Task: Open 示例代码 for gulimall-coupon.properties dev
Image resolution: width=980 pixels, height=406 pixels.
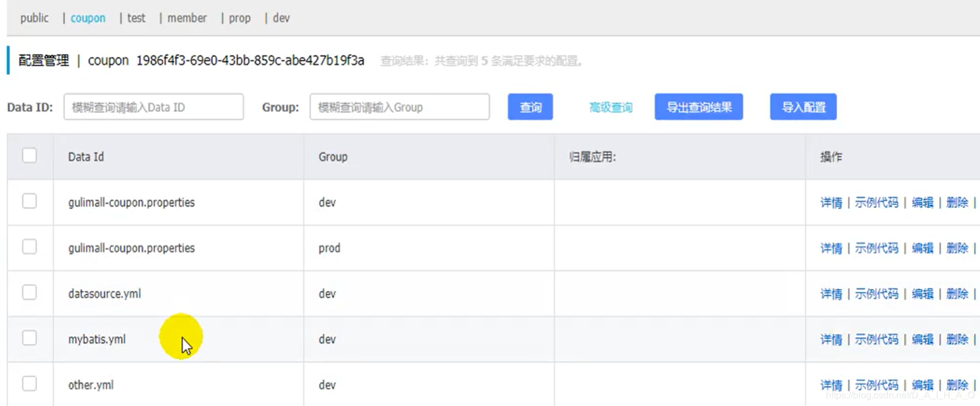Action: [x=877, y=203]
